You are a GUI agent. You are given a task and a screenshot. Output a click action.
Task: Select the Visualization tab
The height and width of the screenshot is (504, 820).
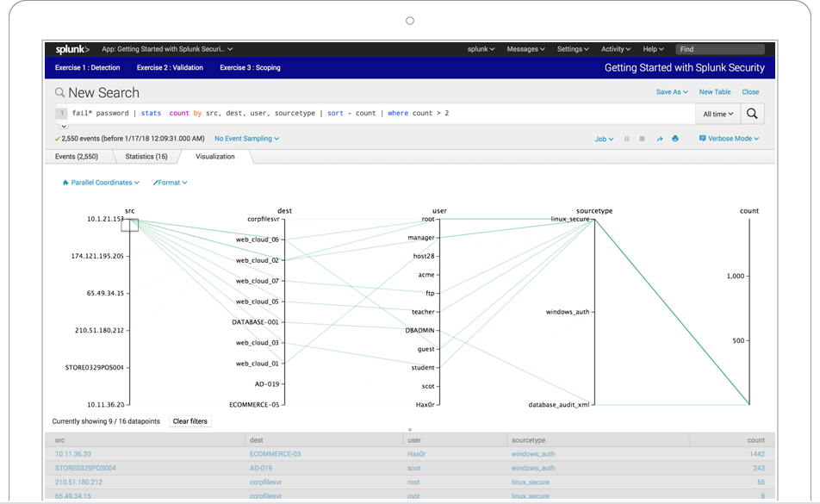tap(215, 156)
